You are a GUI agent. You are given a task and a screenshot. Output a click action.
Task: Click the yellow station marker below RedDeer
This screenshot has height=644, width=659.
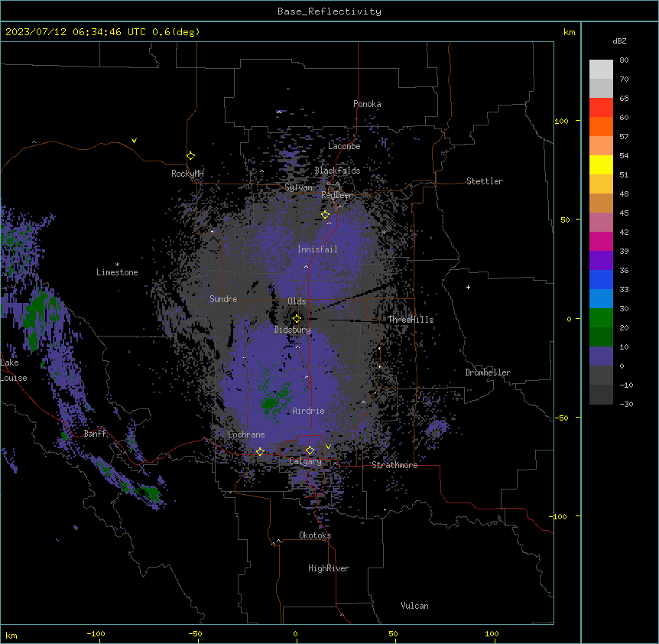(325, 215)
